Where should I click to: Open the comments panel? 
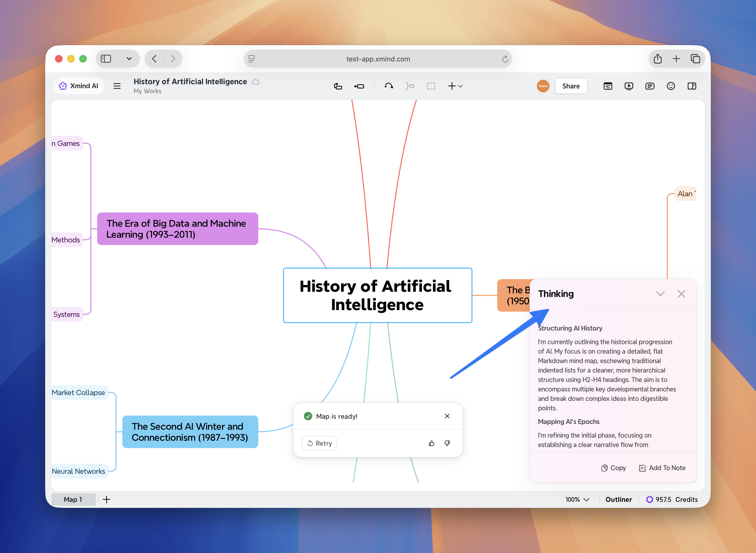click(x=650, y=86)
